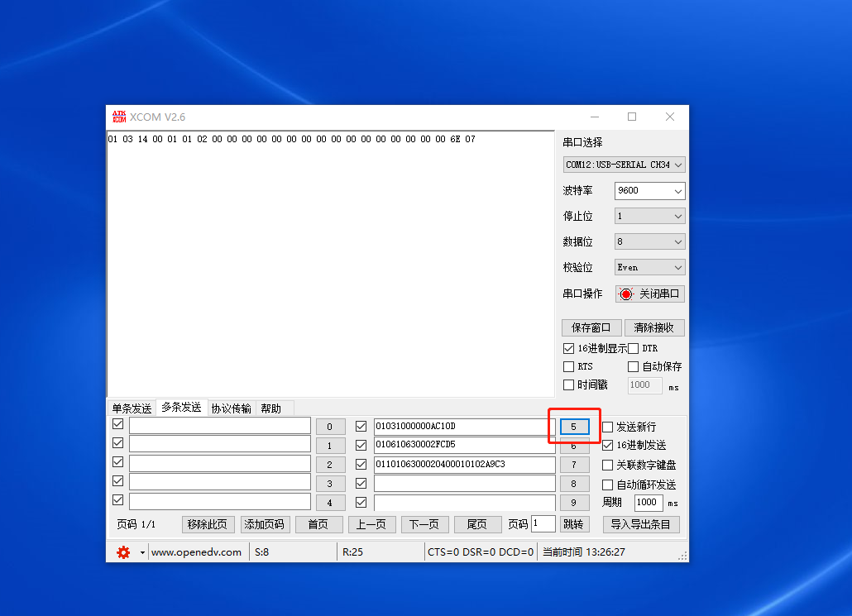The height and width of the screenshot is (616, 852).
Task: Click the CTS=0 DSR=0 DCD=0 status text
Action: tap(481, 552)
